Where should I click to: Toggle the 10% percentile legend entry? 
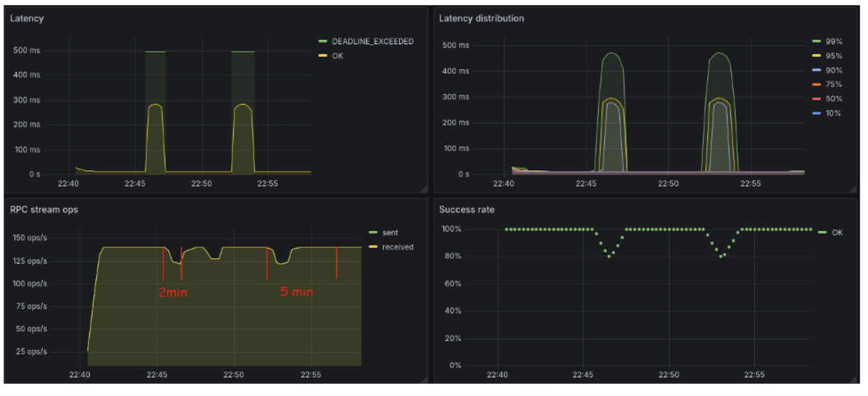click(x=833, y=113)
